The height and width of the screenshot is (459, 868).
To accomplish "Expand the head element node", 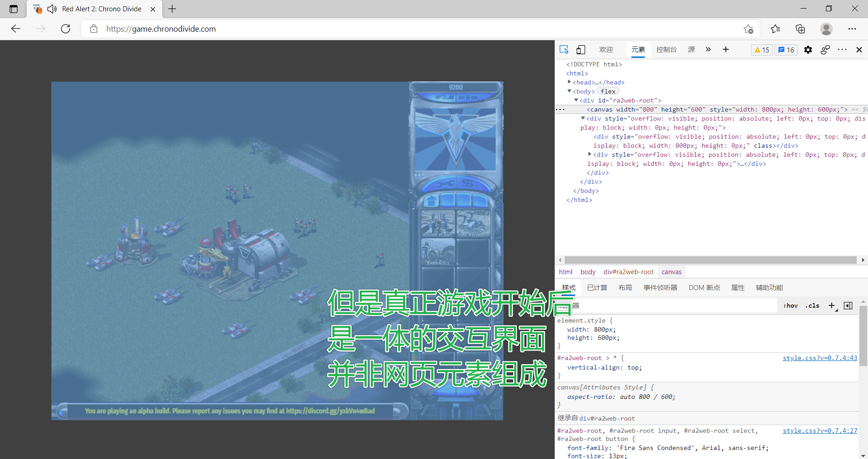I will pyautogui.click(x=569, y=82).
